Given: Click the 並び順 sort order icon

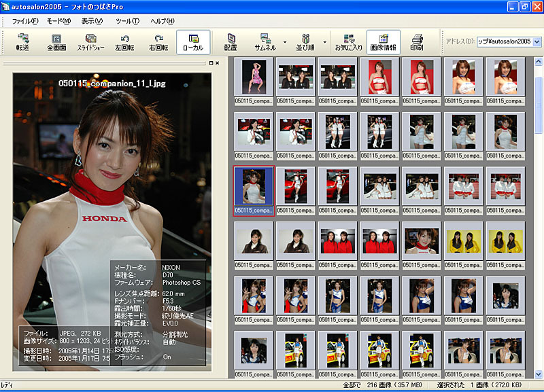Looking at the screenshot, I should (x=305, y=42).
